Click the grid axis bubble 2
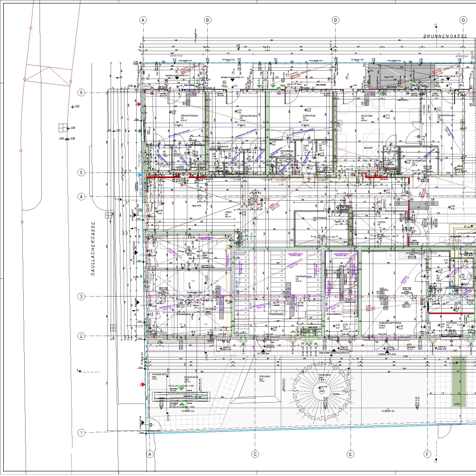The width and height of the screenshot is (476, 476). click(81, 336)
